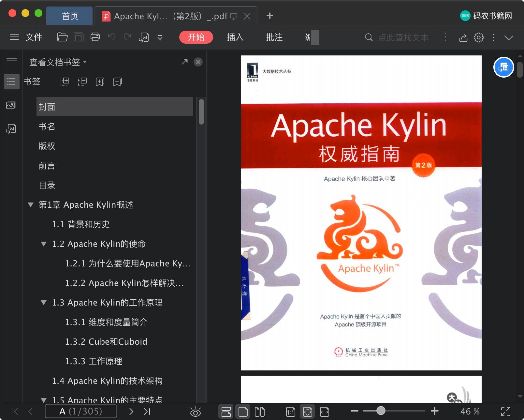The width and height of the screenshot is (524, 420).
Task: Open the 开始 ribbon tab
Action: click(x=196, y=37)
